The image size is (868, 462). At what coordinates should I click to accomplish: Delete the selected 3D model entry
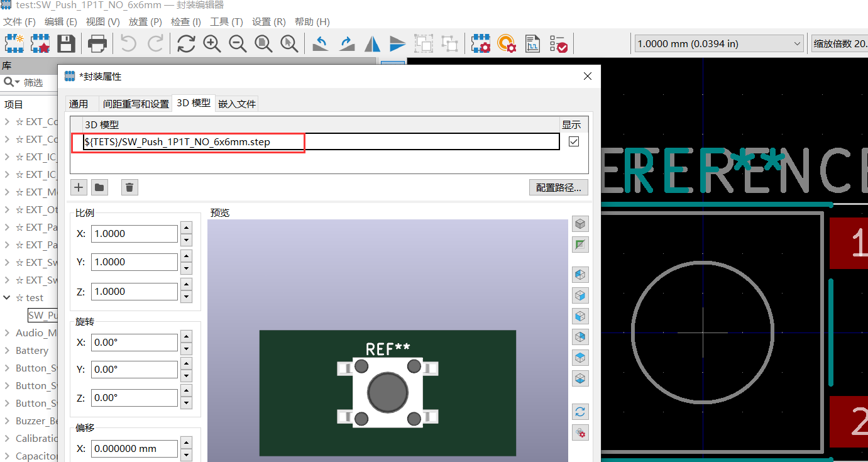[x=129, y=187]
